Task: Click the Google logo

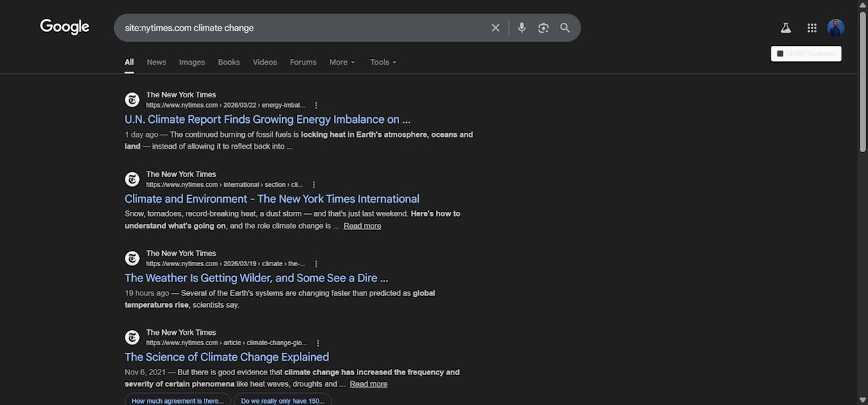Action: click(65, 27)
